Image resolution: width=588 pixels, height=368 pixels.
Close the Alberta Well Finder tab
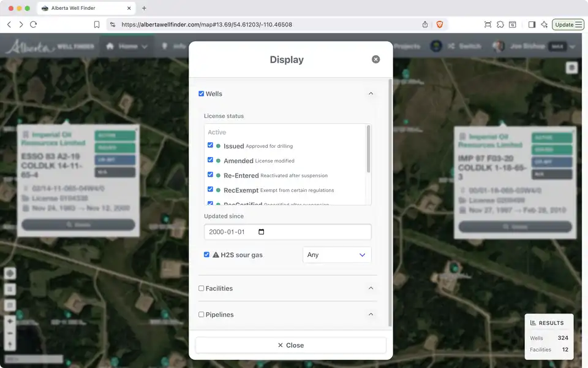(x=129, y=8)
